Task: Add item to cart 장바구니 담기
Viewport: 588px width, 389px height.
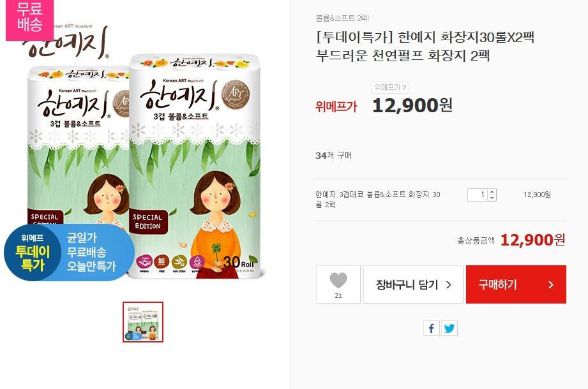Action: coord(413,284)
